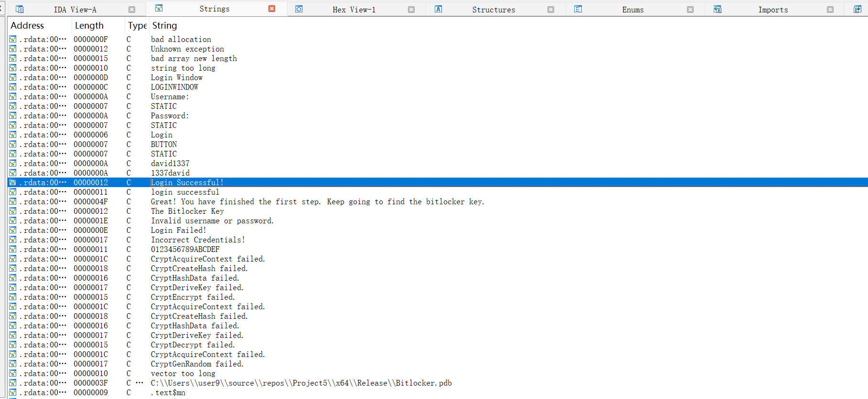Open the Imports tab
This screenshot has width=868, height=399.
(x=772, y=10)
